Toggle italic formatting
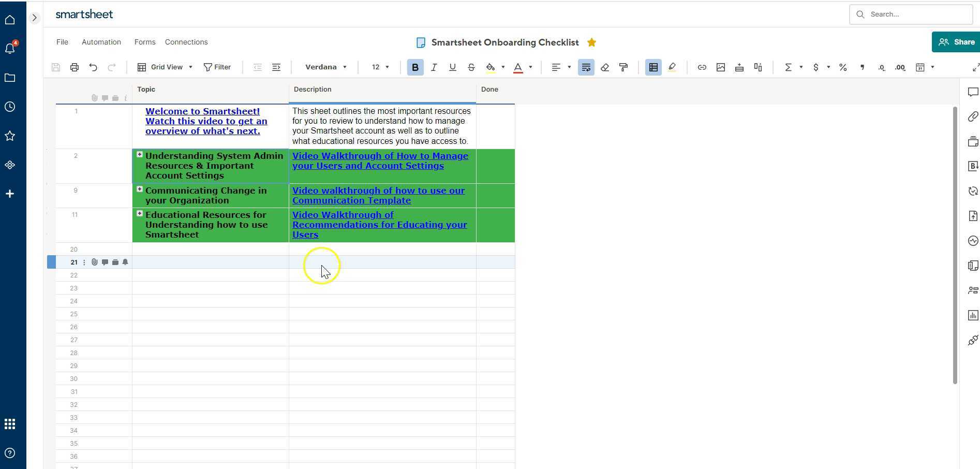This screenshot has width=980, height=469. click(434, 67)
